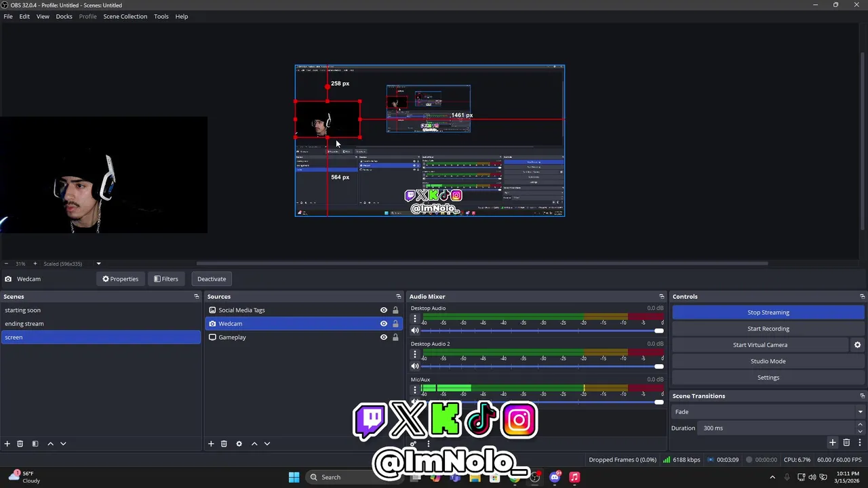
Task: Add a scene transition with the plus icon
Action: tap(833, 443)
